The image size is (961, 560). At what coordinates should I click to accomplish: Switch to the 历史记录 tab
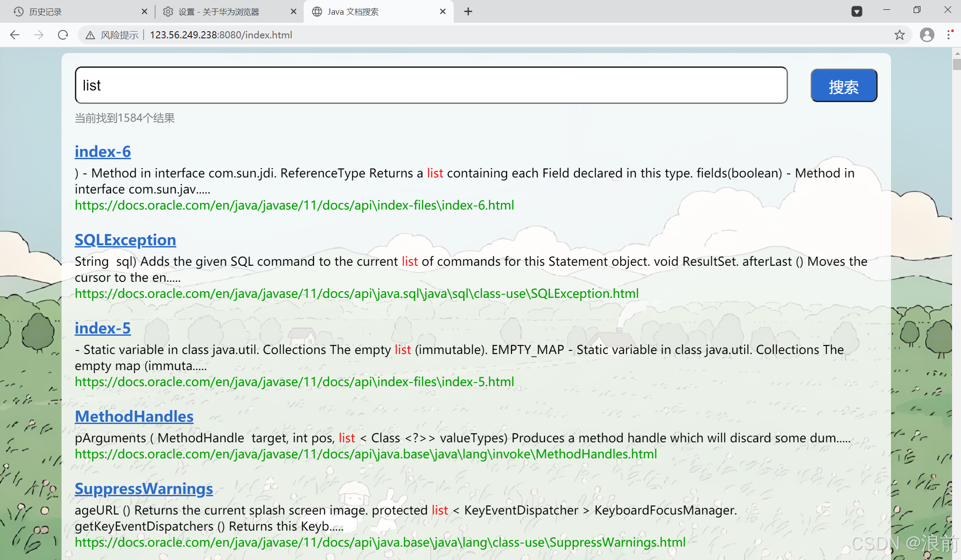[x=45, y=12]
